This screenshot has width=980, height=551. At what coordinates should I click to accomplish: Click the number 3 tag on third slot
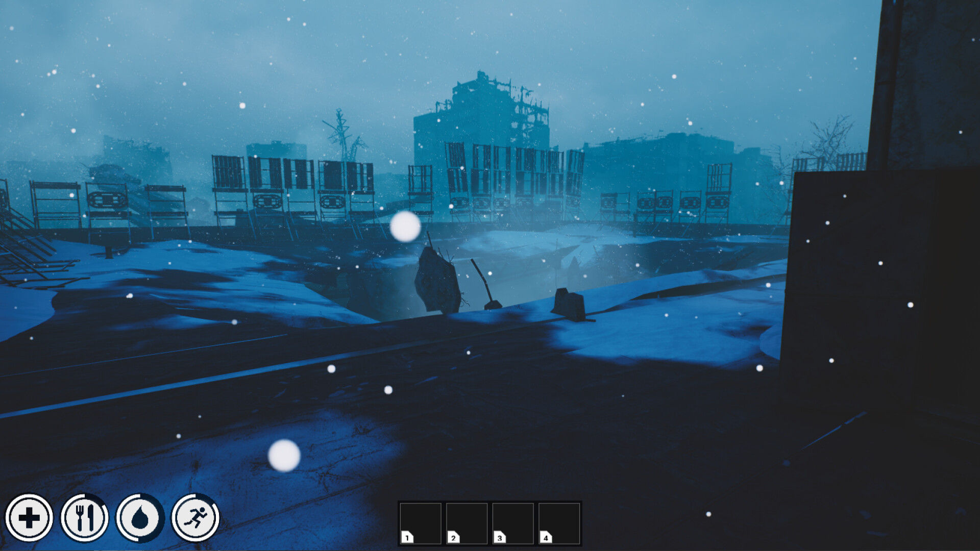pyautogui.click(x=500, y=537)
